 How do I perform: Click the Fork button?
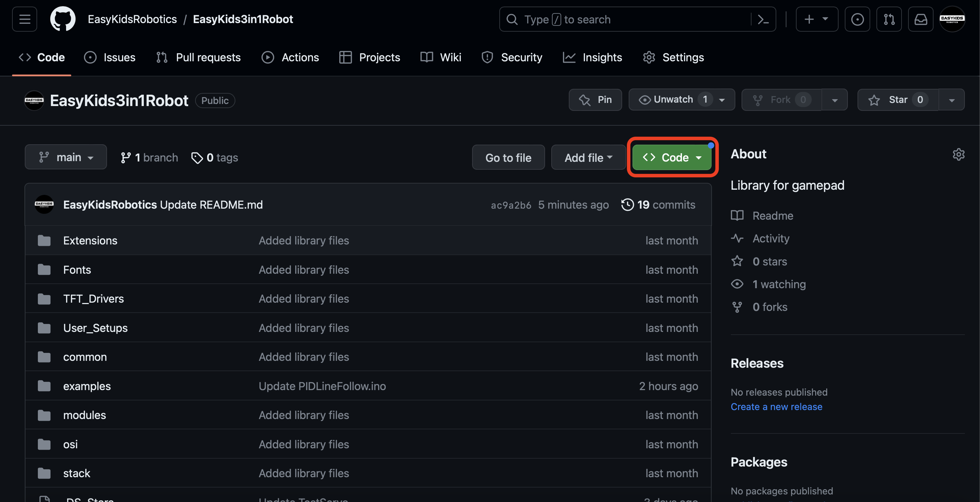781,100
